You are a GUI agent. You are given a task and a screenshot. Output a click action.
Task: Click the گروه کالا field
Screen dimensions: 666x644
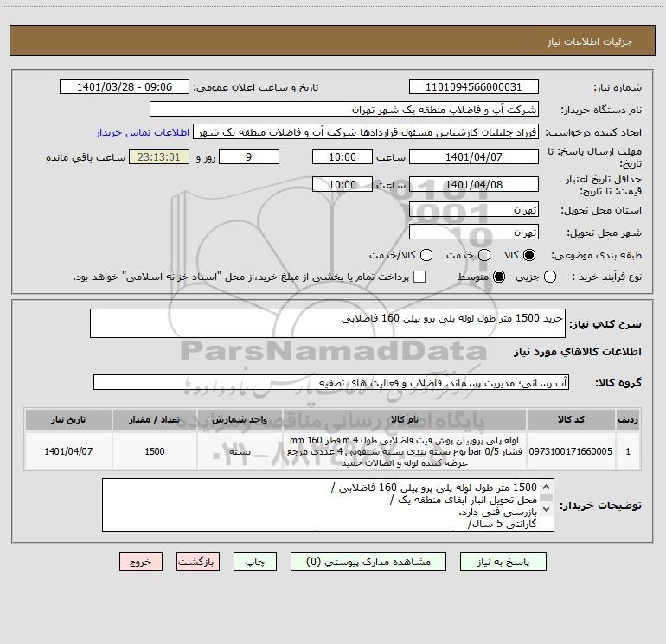(x=331, y=382)
